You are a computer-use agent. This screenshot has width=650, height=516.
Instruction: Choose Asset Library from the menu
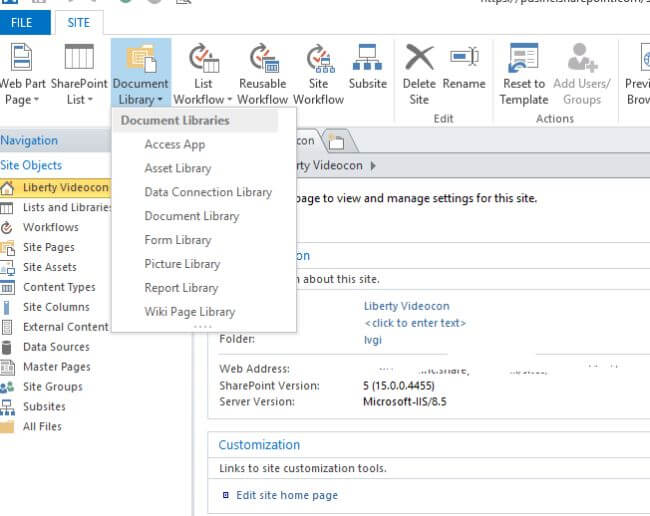[178, 168]
